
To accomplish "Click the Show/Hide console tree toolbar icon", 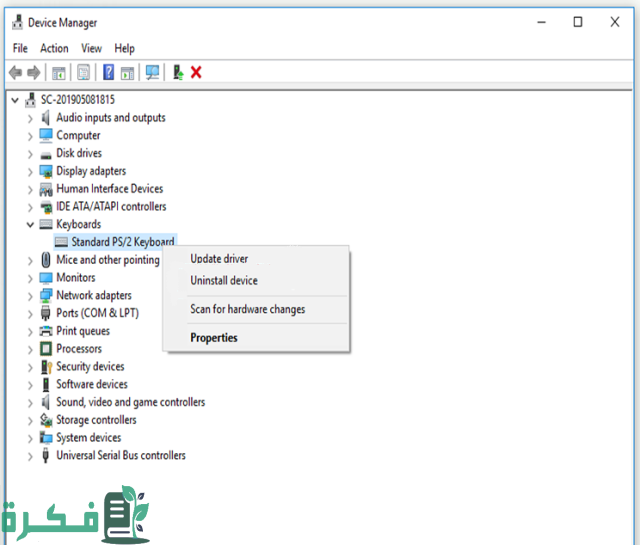I will (x=60, y=72).
